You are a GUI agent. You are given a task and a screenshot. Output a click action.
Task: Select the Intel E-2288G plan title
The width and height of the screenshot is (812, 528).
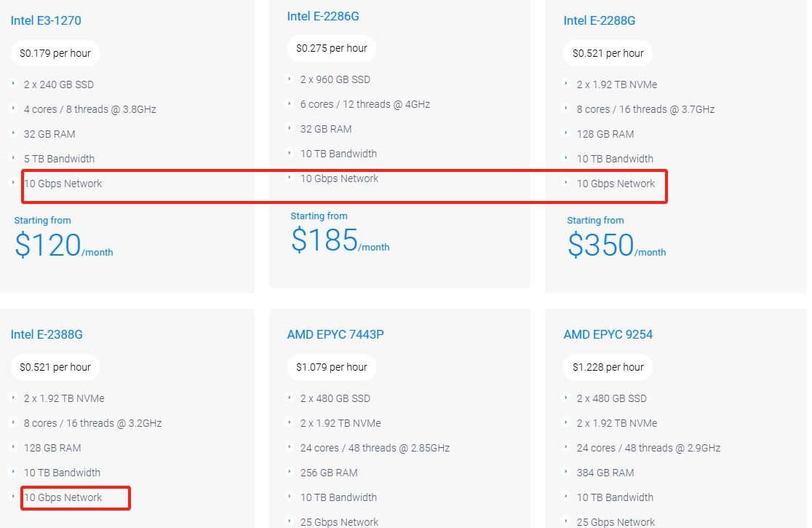point(599,20)
